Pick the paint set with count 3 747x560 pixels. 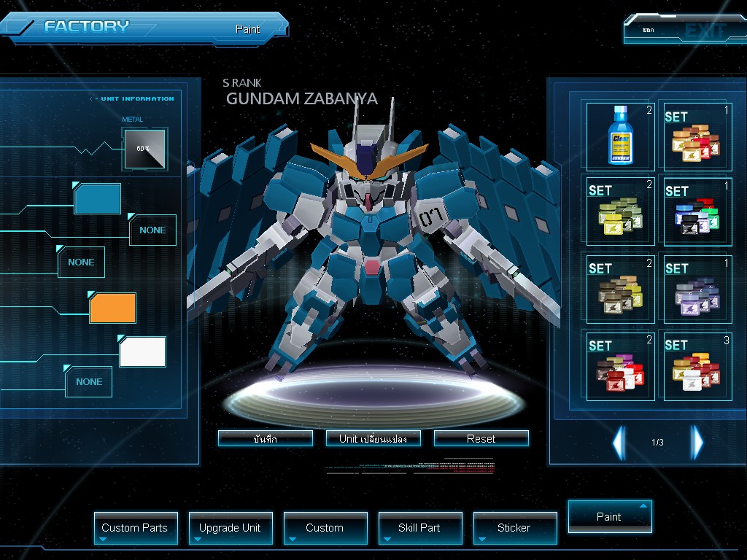coord(697,366)
